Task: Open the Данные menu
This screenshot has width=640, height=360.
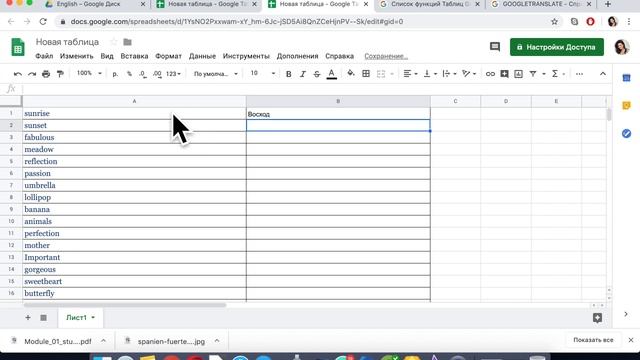Action: [x=202, y=56]
